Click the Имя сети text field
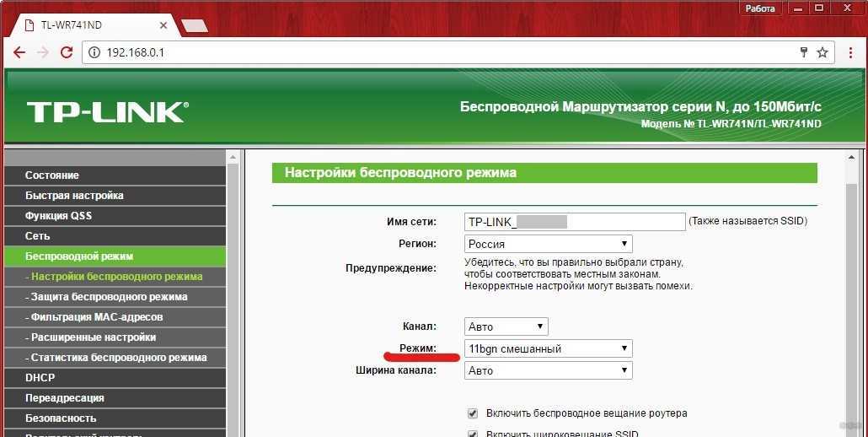 click(575, 222)
